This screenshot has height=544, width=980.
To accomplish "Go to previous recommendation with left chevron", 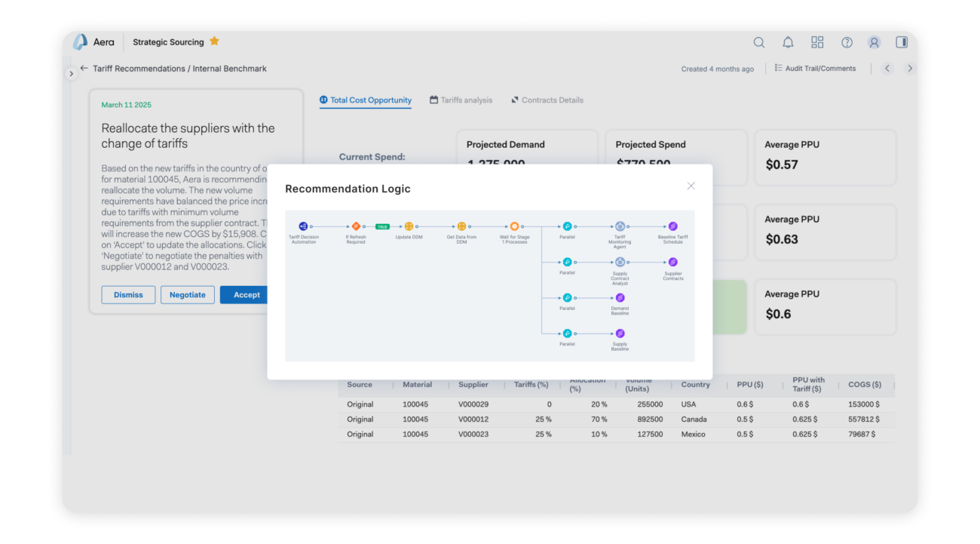I will pyautogui.click(x=887, y=69).
